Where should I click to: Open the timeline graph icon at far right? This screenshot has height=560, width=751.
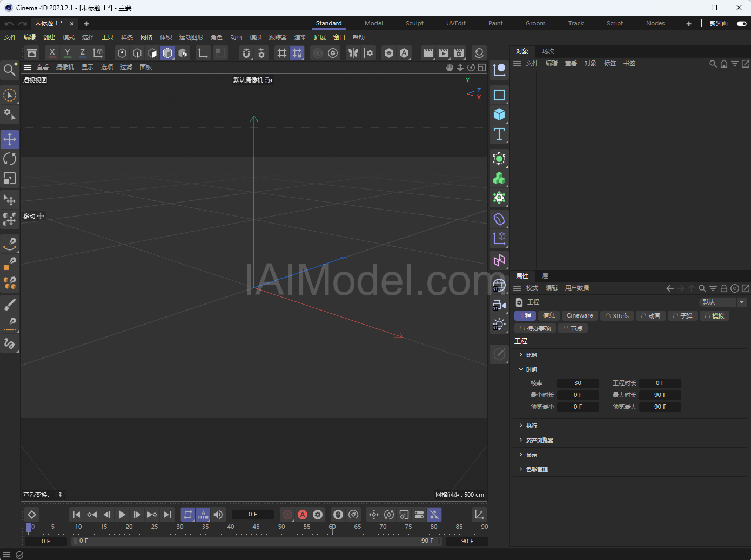(x=479, y=515)
